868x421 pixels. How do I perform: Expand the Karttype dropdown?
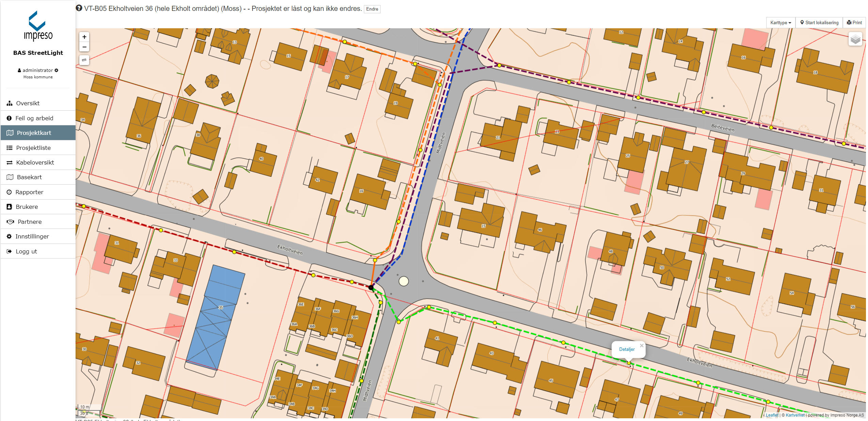[780, 22]
